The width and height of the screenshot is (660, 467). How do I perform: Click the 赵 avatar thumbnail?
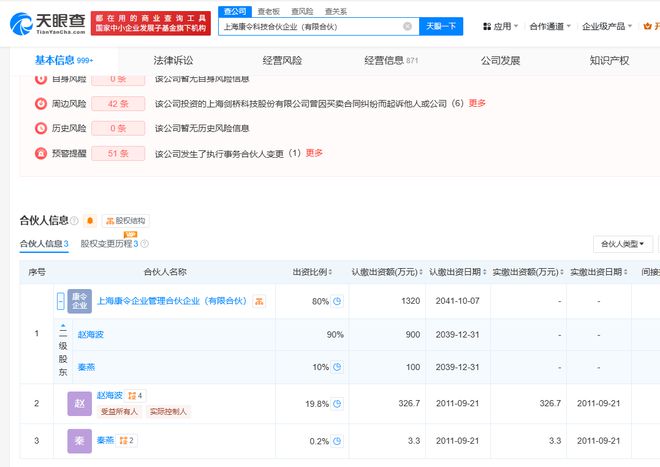click(80, 403)
